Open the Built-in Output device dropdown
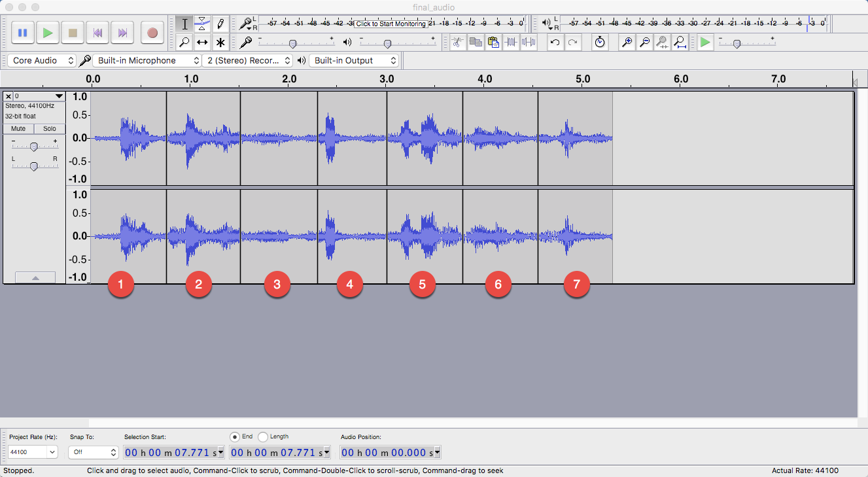 pos(353,60)
